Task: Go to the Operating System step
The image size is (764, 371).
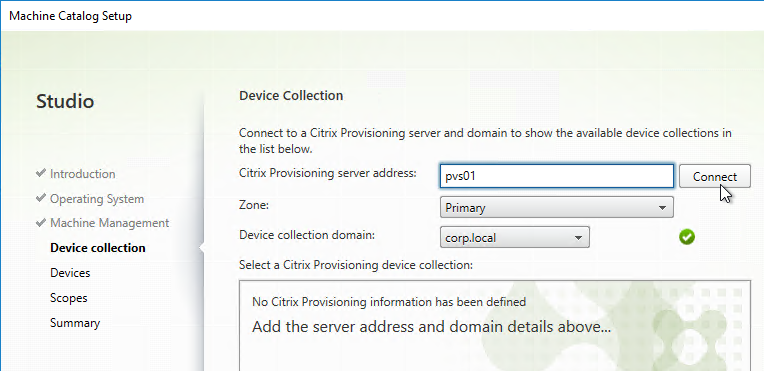Action: 97,199
